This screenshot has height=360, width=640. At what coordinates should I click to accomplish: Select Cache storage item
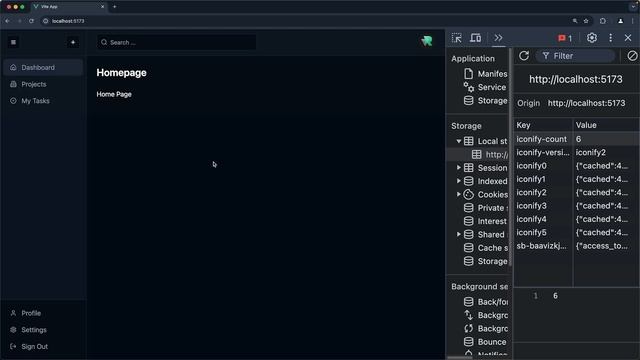coord(486,248)
